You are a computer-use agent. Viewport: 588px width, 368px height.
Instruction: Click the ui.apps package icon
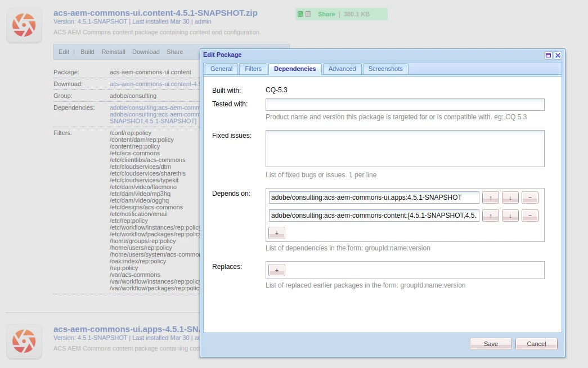coord(24,342)
